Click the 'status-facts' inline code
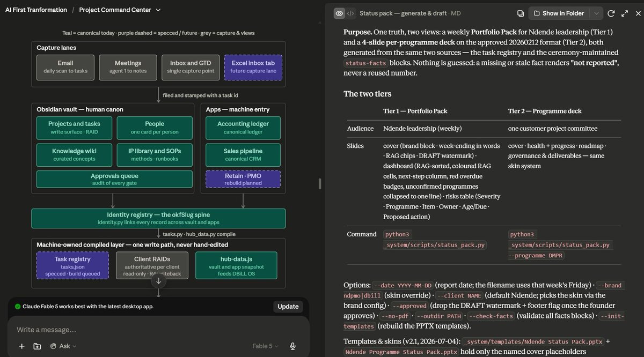Screen dimensions: 644x357 click(x=365, y=63)
